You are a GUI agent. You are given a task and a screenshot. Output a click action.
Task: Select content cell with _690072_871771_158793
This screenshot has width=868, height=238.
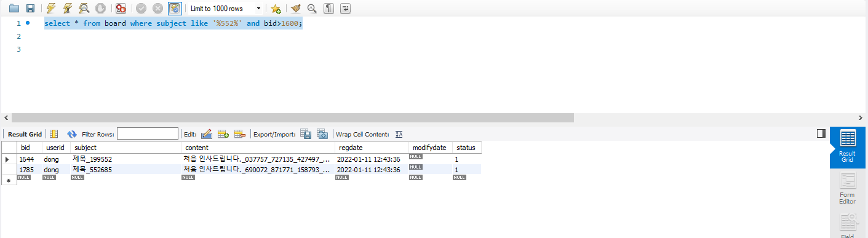pyautogui.click(x=258, y=169)
